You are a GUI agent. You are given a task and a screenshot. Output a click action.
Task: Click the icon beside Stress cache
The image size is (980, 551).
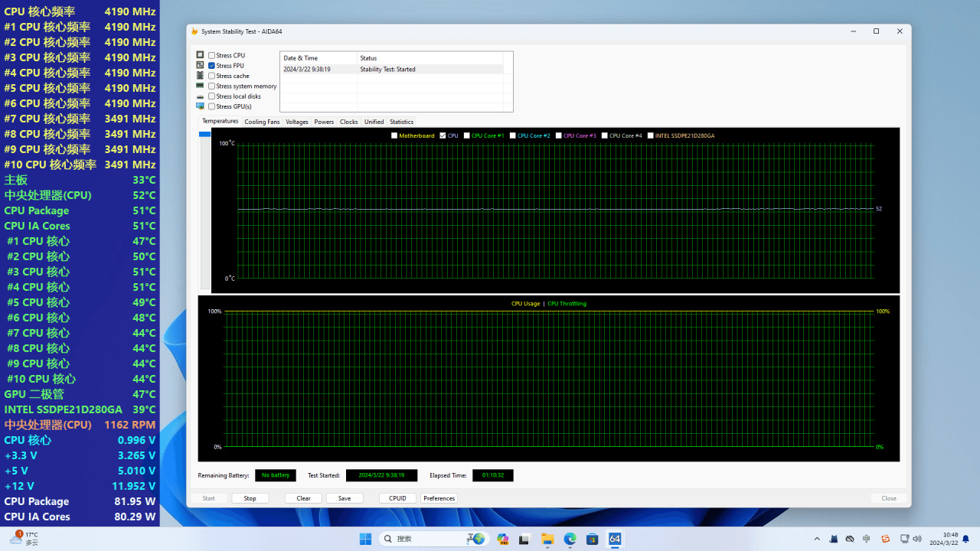[x=201, y=76]
